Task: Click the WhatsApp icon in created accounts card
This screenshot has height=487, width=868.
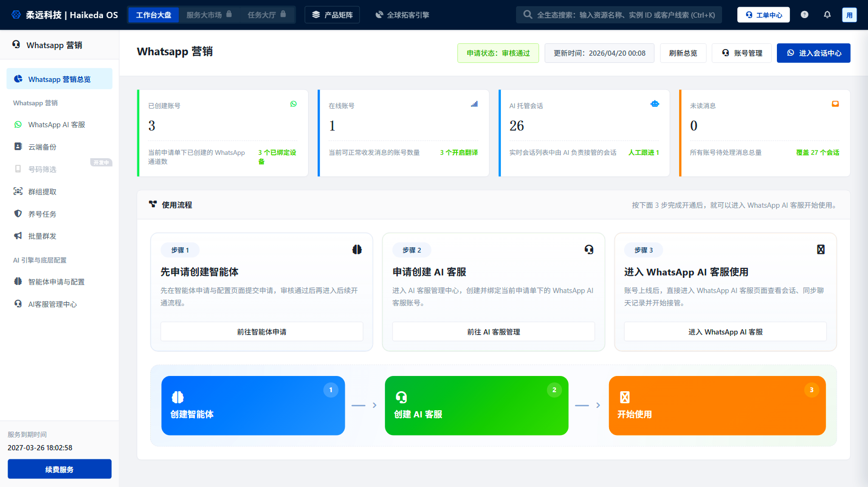Action: click(294, 104)
